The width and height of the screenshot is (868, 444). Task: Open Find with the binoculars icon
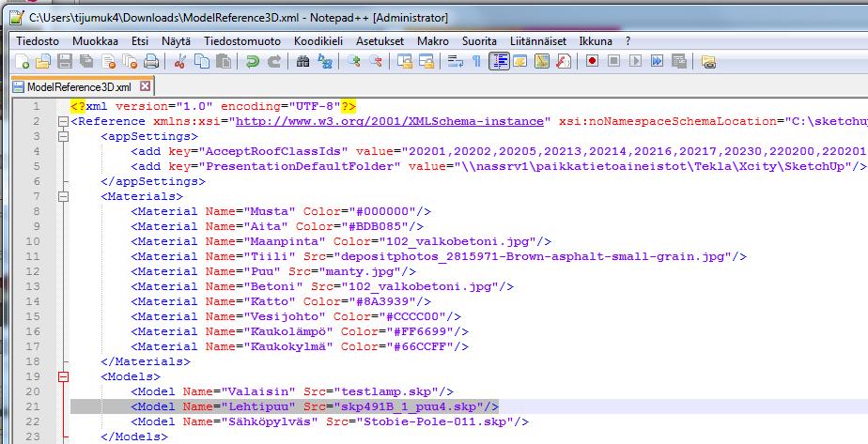[x=302, y=61]
